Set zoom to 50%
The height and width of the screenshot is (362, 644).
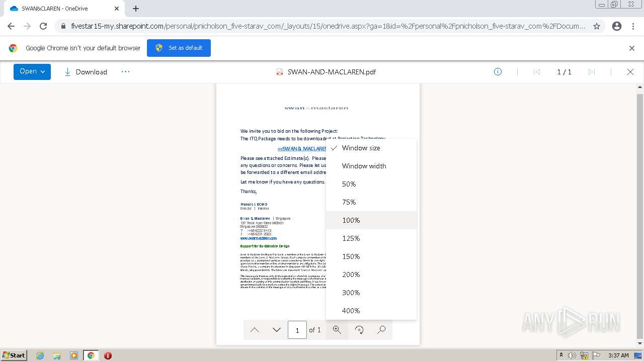coord(371,184)
